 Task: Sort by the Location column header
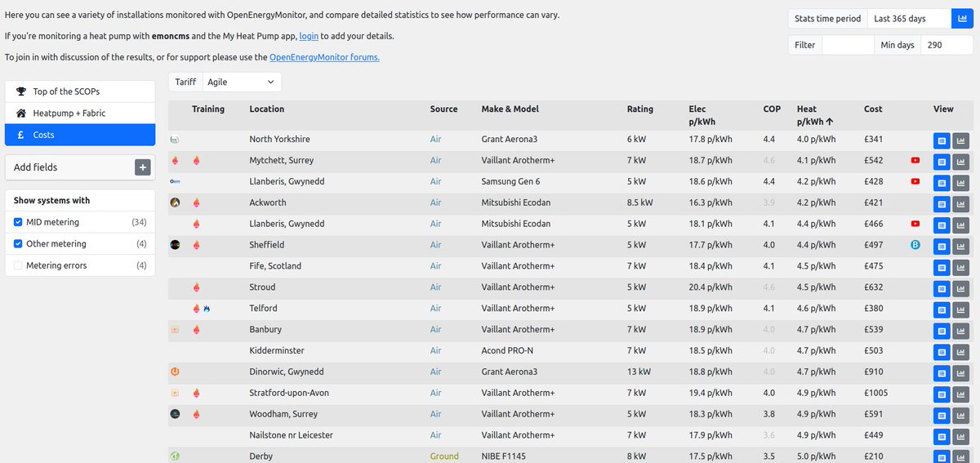(267, 109)
